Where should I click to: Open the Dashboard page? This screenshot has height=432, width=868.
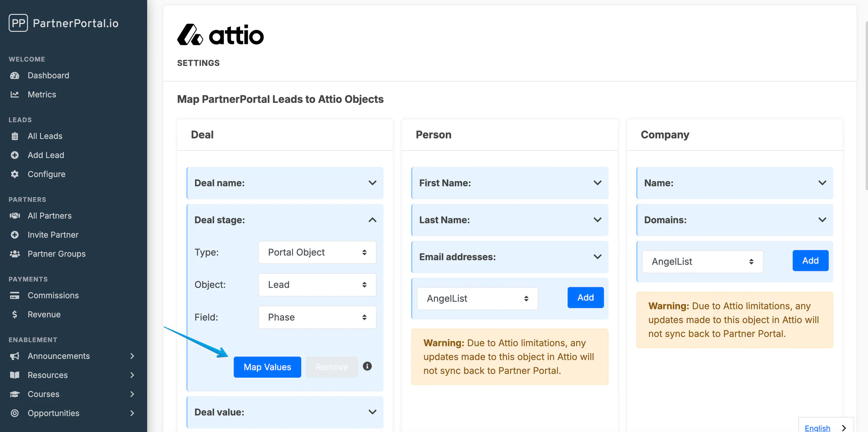(x=48, y=76)
